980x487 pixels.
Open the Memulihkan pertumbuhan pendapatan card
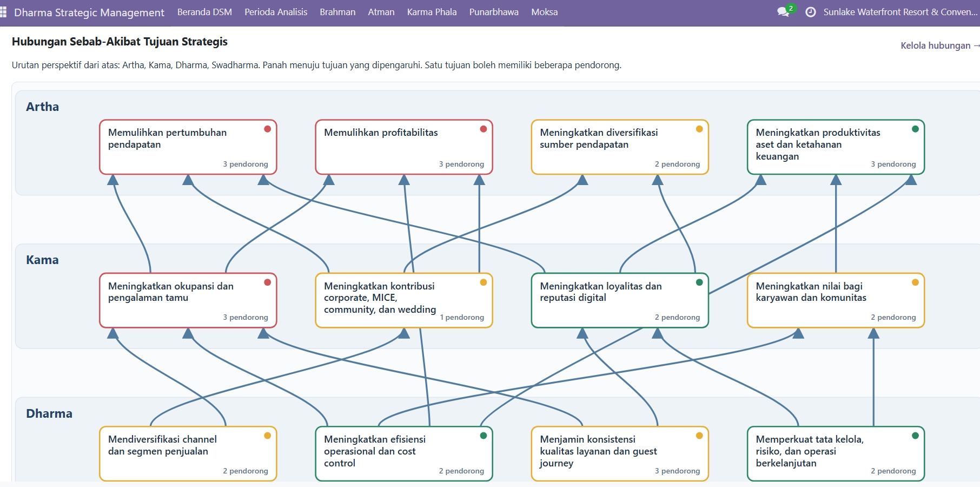pyautogui.click(x=188, y=147)
